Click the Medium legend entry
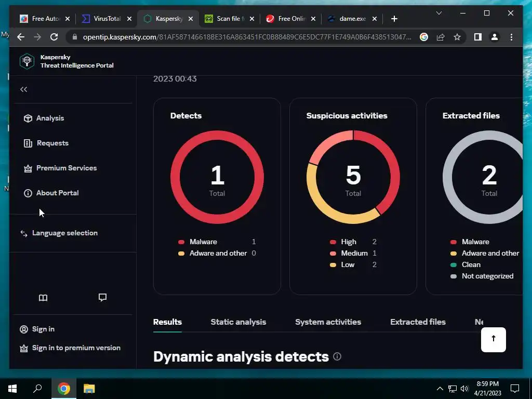 point(353,254)
